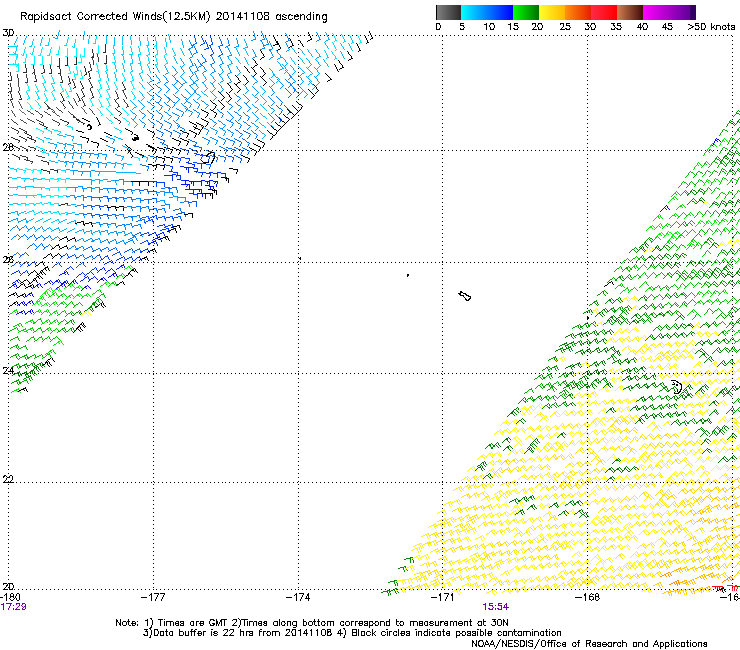Click the brown 35-40 knots color swatch
The width and height of the screenshot is (740, 650).
(x=630, y=12)
